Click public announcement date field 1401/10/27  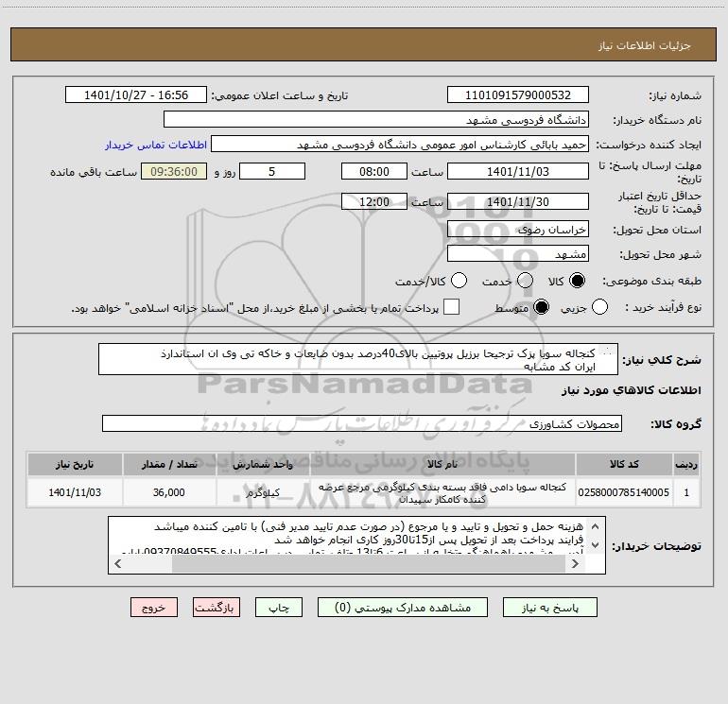[x=136, y=95]
